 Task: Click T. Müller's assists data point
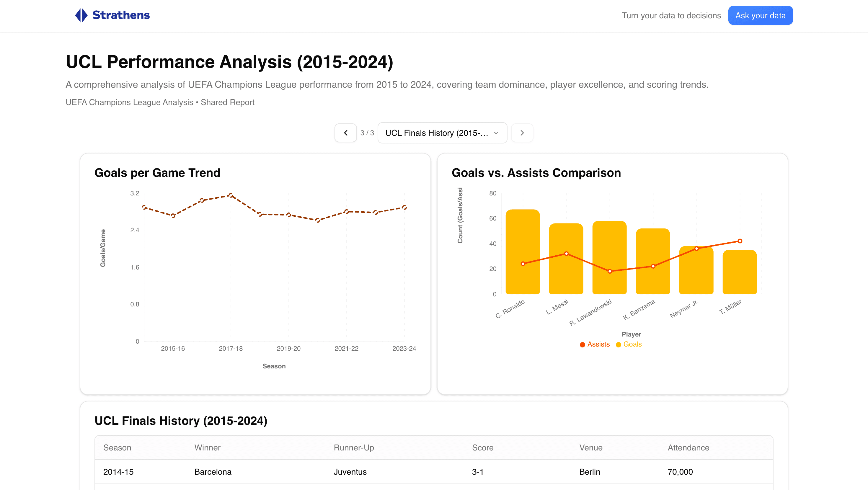740,241
